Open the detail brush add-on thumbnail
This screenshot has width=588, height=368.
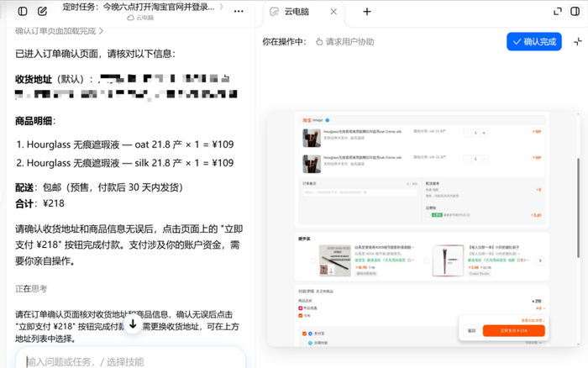point(335,260)
